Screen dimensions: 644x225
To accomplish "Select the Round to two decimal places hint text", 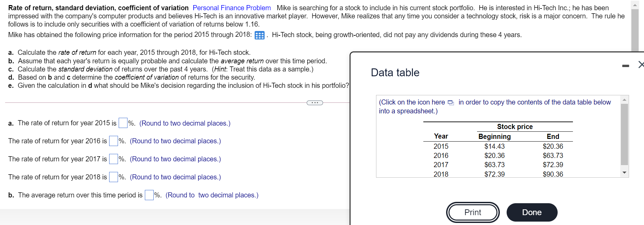I will point(185,123).
